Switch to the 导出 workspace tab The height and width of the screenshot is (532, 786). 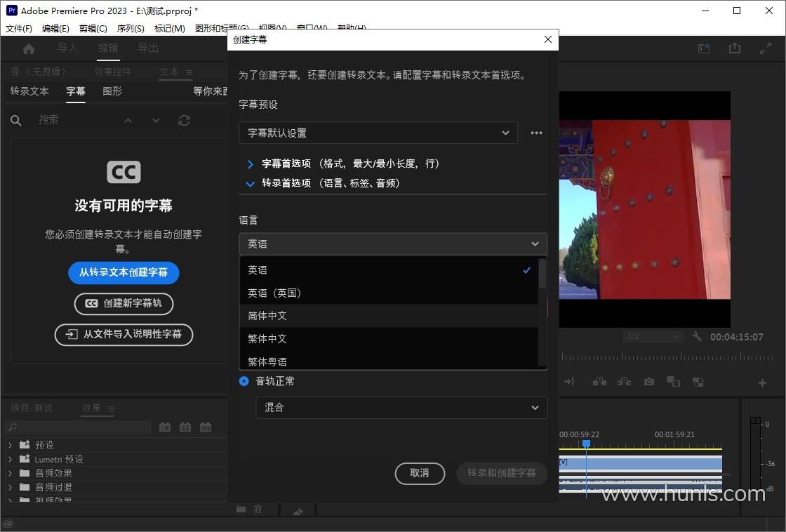click(x=148, y=48)
